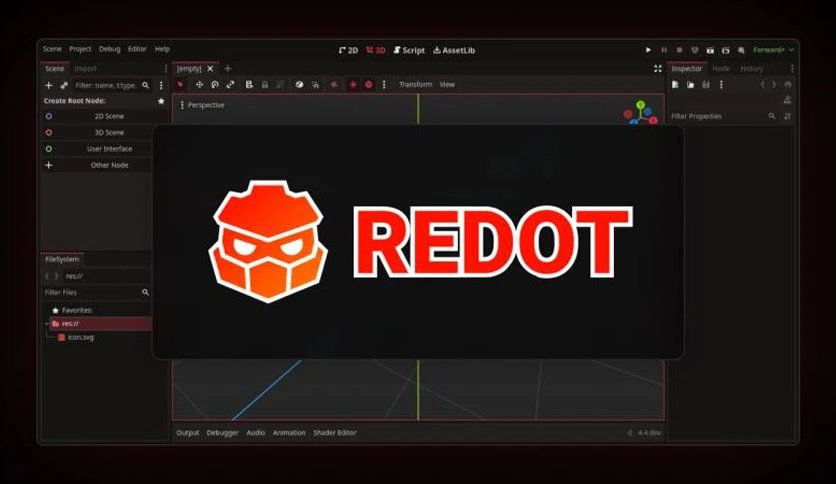Focus the Filter Properties field
This screenshot has width=836, height=484.
coord(724,116)
